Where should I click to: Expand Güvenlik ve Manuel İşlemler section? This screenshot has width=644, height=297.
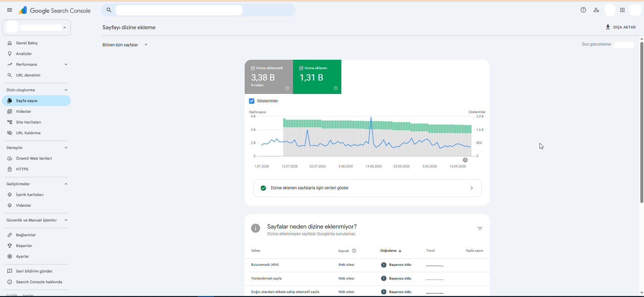click(x=66, y=220)
